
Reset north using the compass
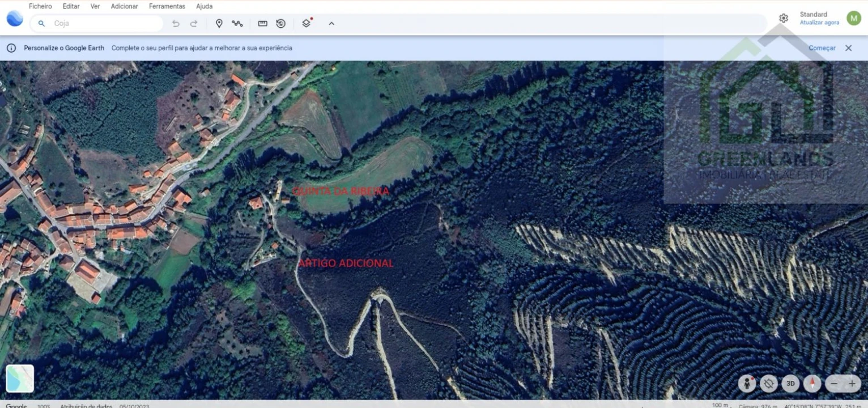812,384
